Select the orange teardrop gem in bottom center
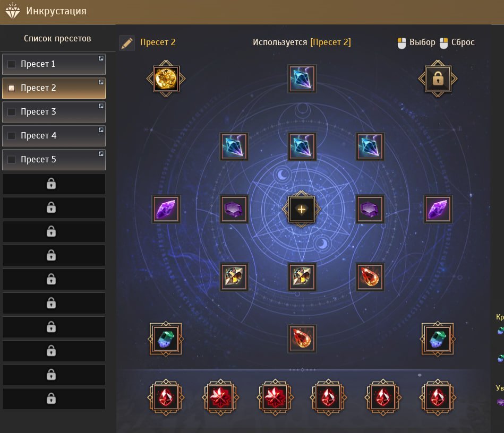 [302, 338]
